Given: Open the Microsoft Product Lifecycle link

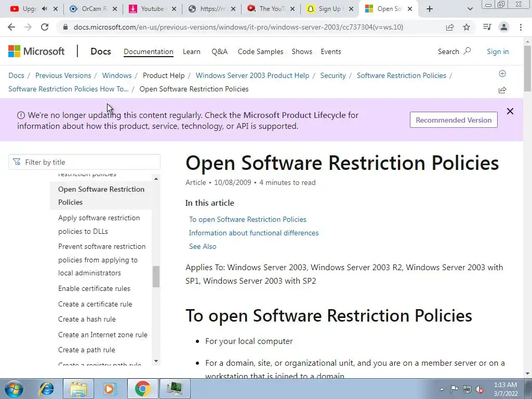Looking at the screenshot, I should (x=295, y=115).
